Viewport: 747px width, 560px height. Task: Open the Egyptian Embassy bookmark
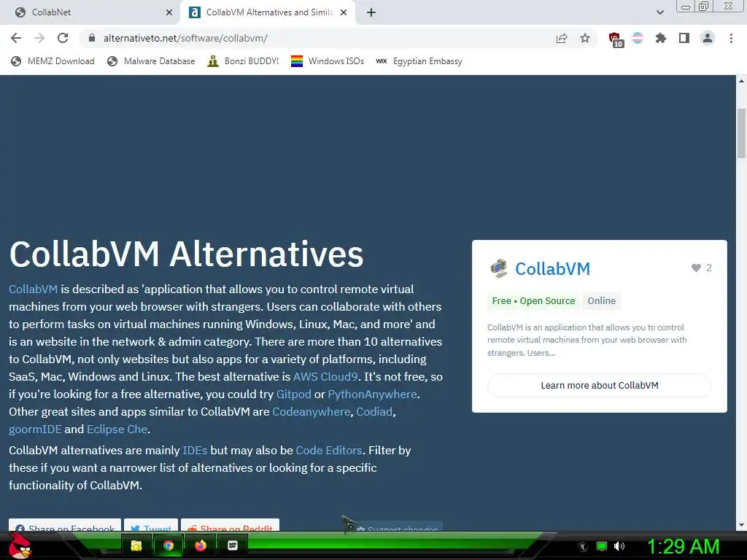[x=419, y=61]
